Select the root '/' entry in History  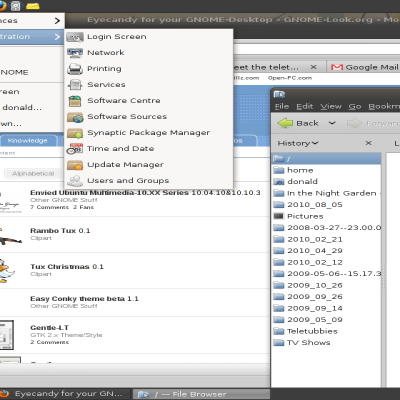(x=326, y=159)
